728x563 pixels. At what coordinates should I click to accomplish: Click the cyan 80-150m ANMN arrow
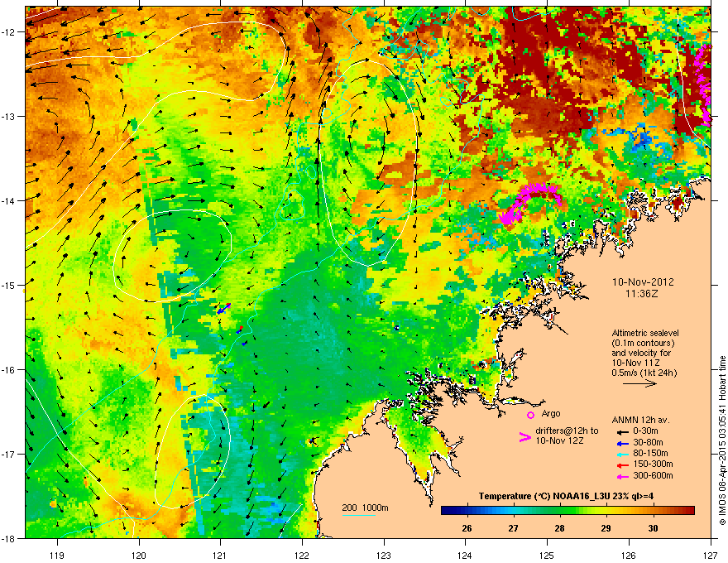pos(622,454)
